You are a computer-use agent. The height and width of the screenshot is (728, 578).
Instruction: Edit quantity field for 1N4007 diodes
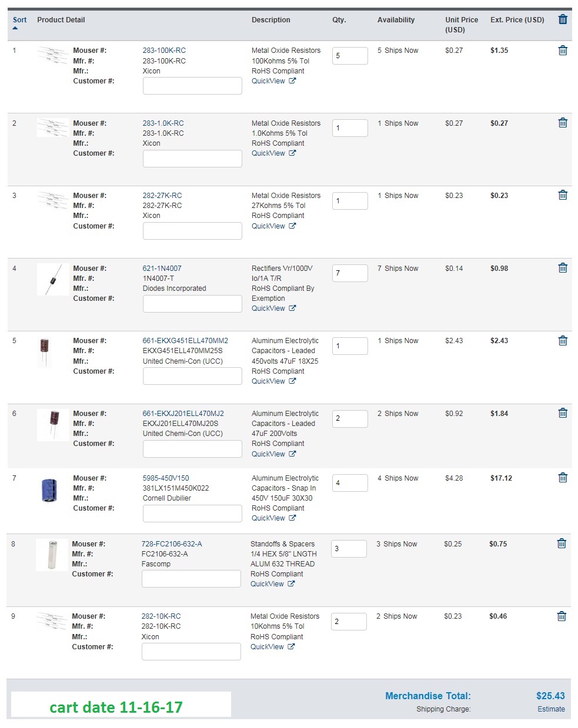[350, 273]
